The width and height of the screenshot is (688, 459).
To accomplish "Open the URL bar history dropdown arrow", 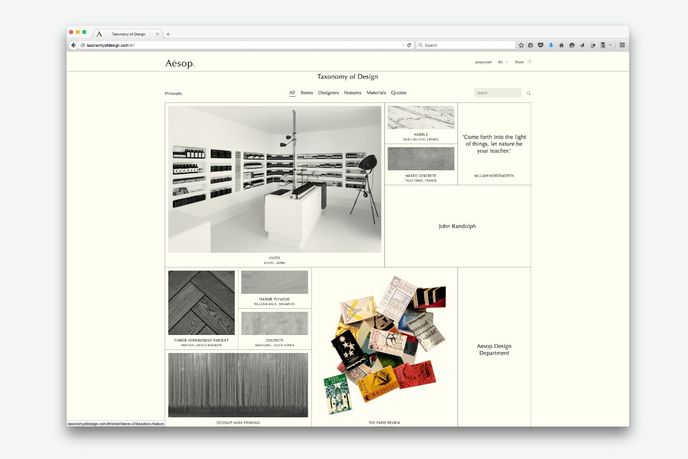I will pos(401,45).
